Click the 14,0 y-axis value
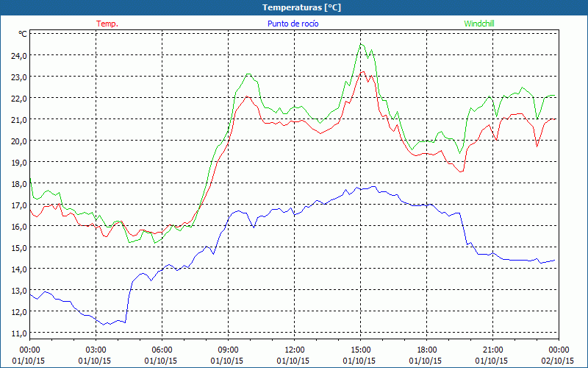Screen dimensions: 588x368 tap(19, 269)
